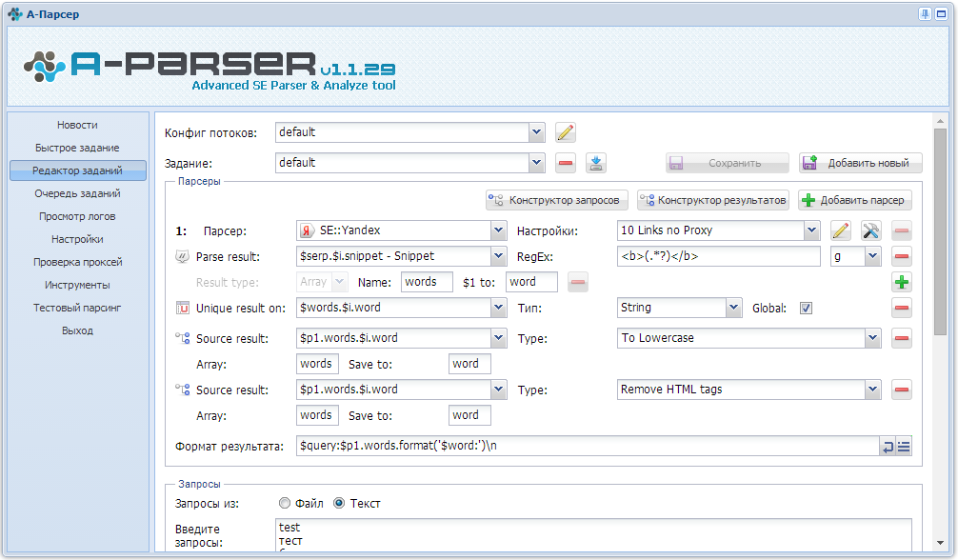The width and height of the screenshot is (958, 560).
Task: Expand the SE::Yandex parser dropdown
Action: [499, 230]
